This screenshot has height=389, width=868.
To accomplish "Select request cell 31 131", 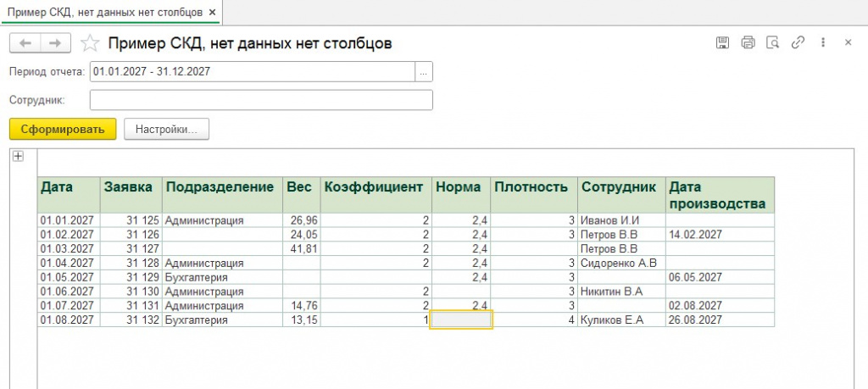I will tap(131, 305).
